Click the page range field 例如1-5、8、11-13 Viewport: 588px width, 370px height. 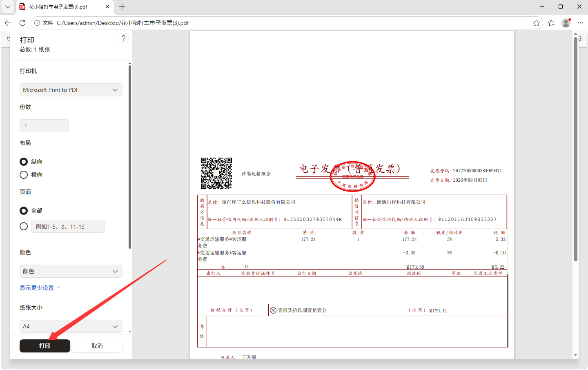[68, 226]
